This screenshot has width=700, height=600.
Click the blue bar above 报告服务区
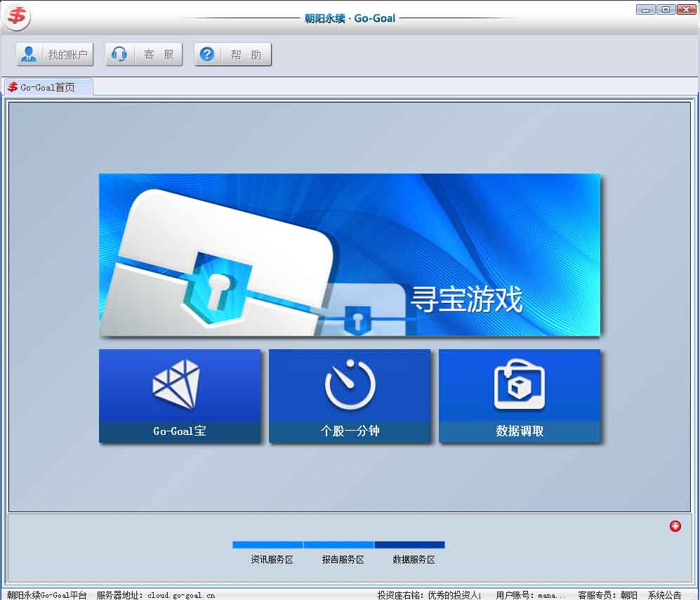click(x=339, y=544)
